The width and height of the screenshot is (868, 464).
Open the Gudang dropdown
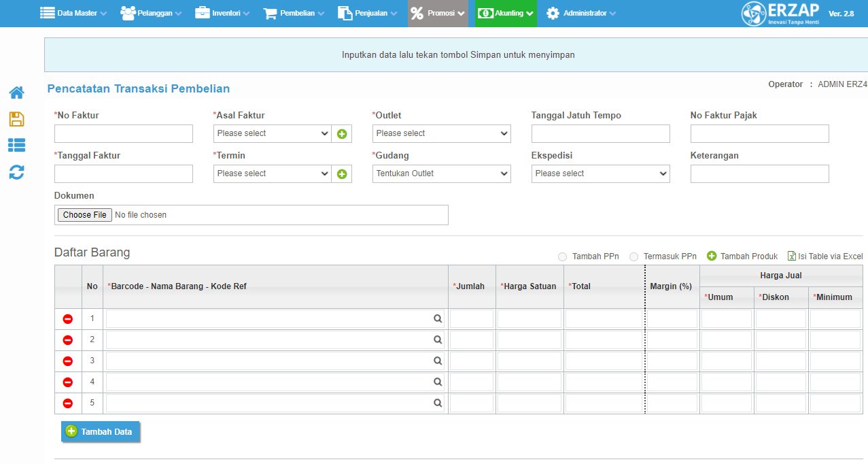pyautogui.click(x=442, y=174)
